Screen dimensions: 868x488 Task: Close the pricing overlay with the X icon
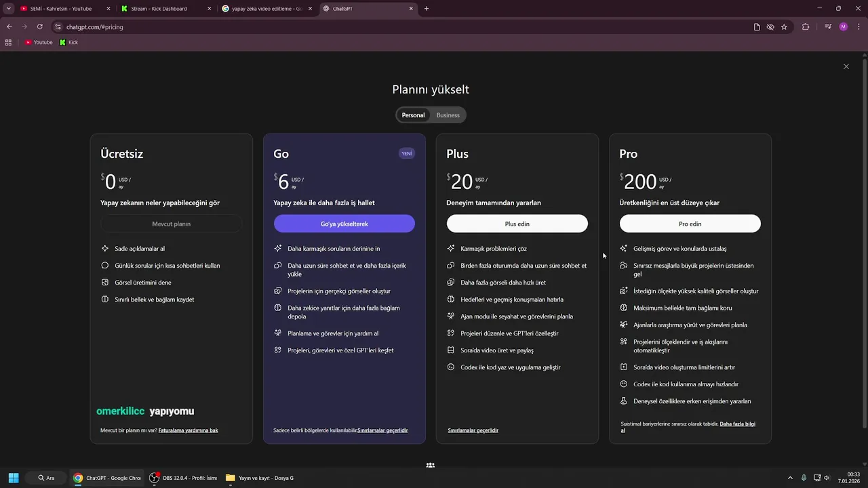point(846,66)
